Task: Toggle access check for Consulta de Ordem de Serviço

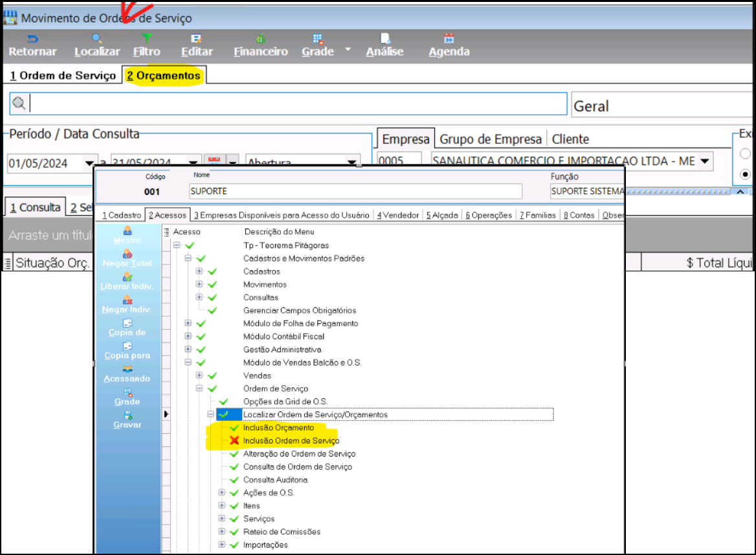Action: point(234,467)
